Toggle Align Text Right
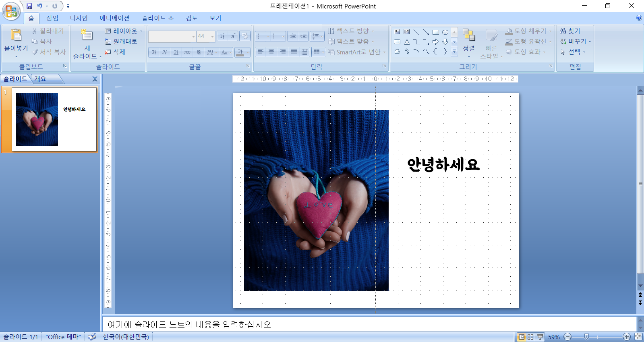Screen dimensions: 644x342 tap(283, 52)
